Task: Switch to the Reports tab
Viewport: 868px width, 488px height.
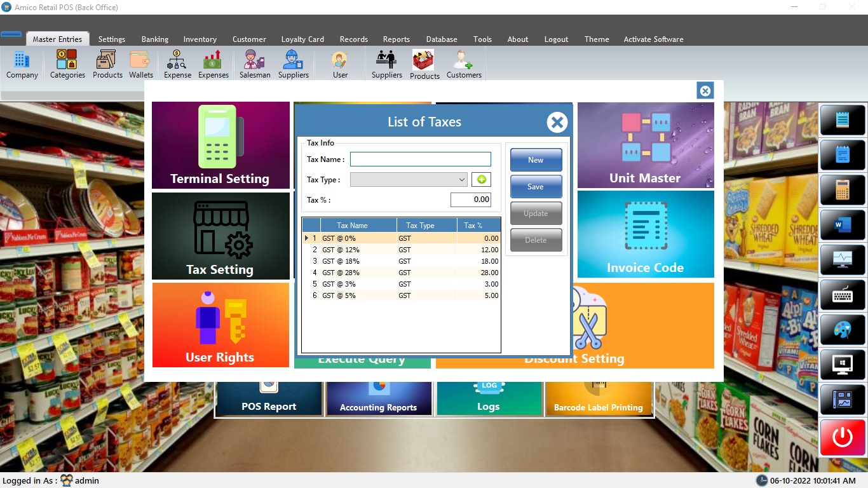Action: click(x=397, y=39)
